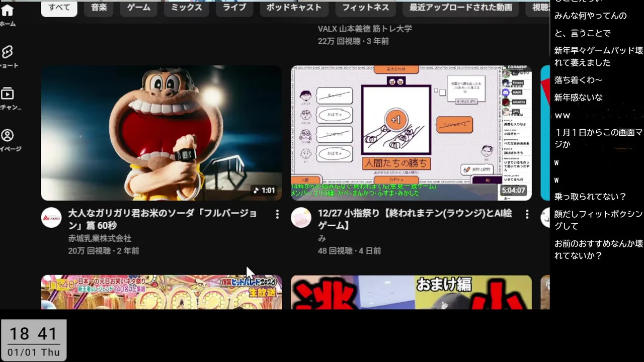644x362 pixels.
Task: Click comment 新年感ないな
Action: [579, 98]
